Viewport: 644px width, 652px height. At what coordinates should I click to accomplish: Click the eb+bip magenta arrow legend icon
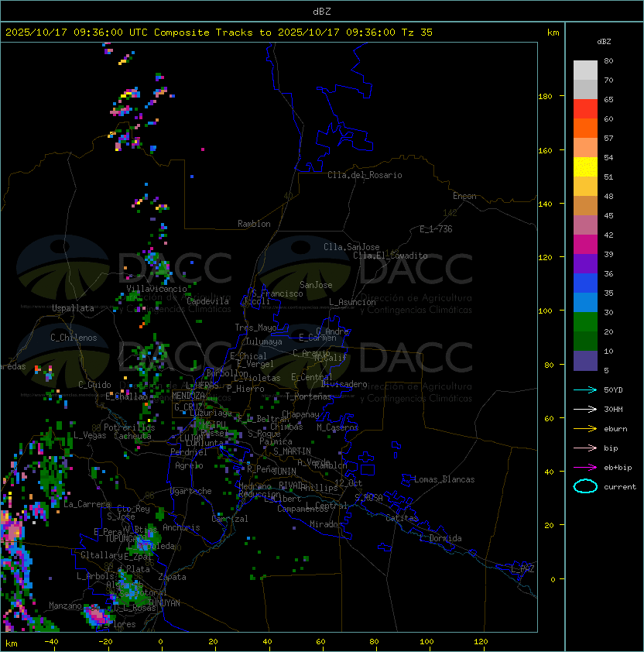[585, 468]
